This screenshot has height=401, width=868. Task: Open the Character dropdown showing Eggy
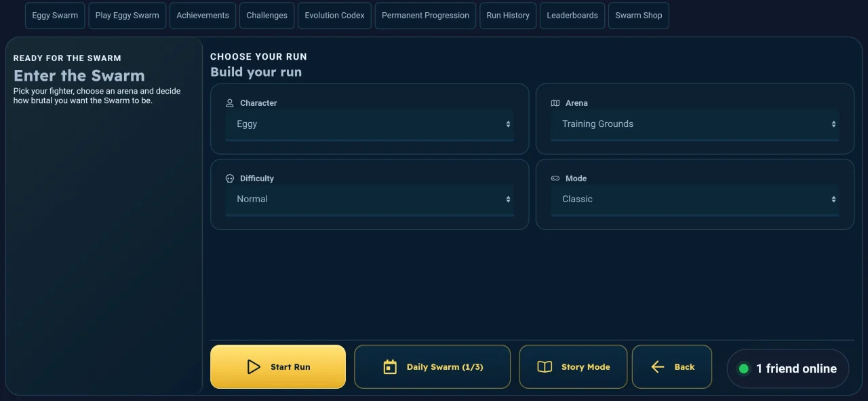pyautogui.click(x=370, y=124)
